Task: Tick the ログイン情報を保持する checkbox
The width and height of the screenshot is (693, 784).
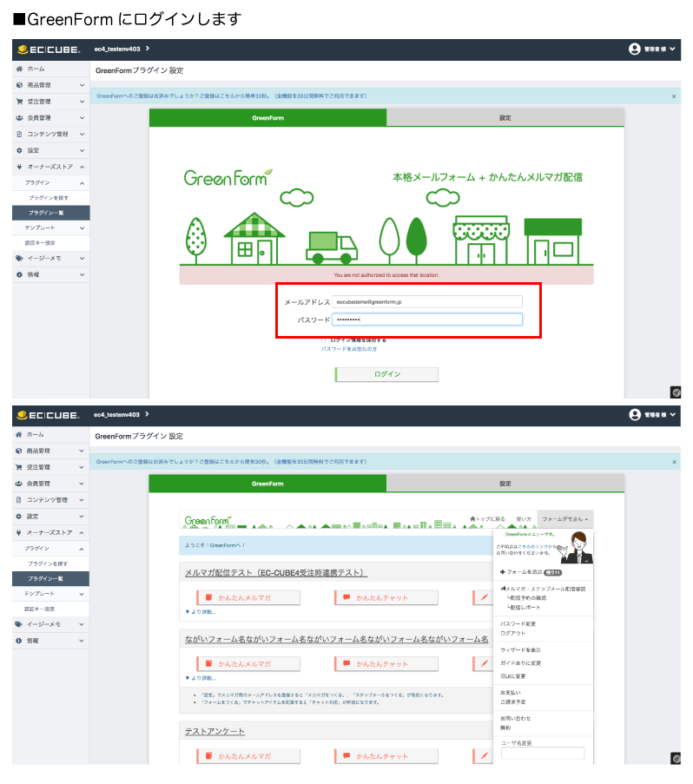Action: point(324,340)
